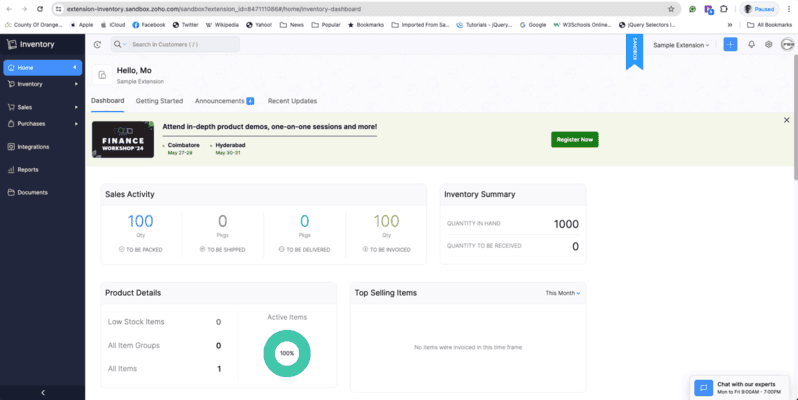The image size is (798, 400).
Task: Switch to the Announcements tab
Action: pos(223,101)
